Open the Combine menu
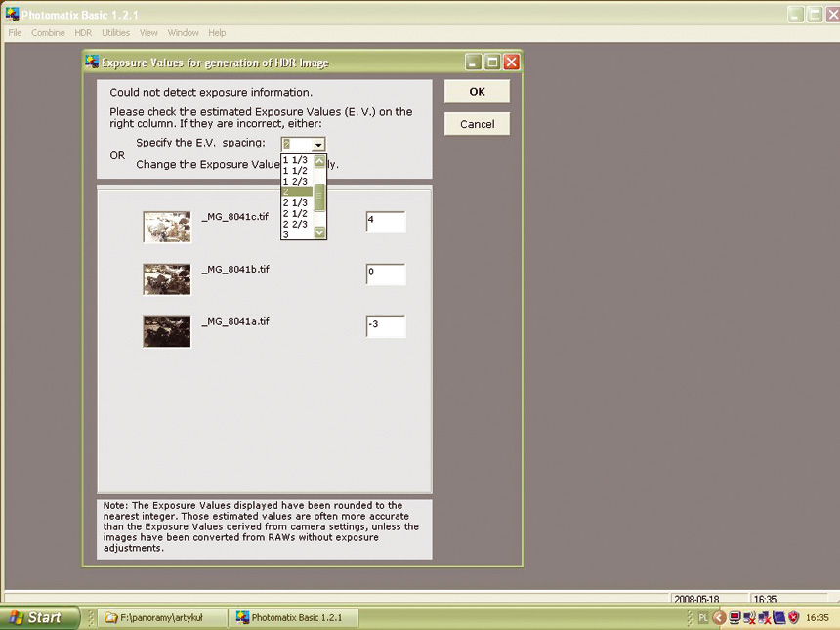The width and height of the screenshot is (840, 630). 48,32
